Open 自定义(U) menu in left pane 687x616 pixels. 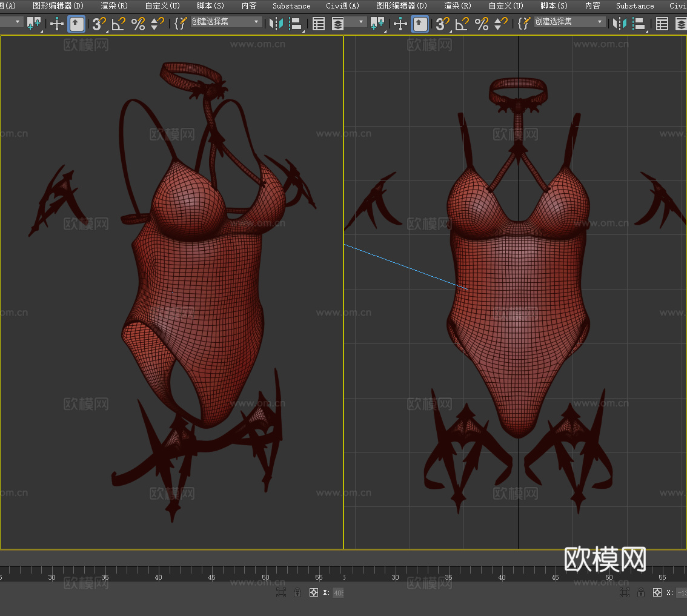162,5
